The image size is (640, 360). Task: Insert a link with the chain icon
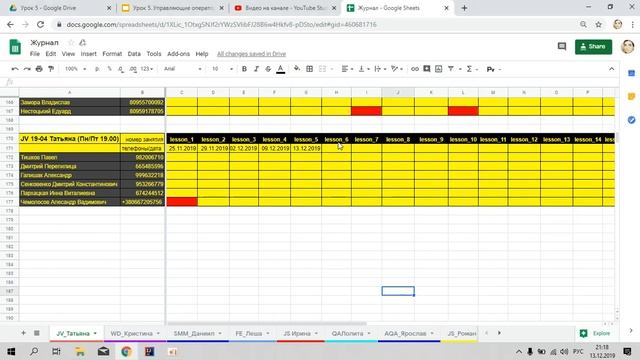point(415,69)
